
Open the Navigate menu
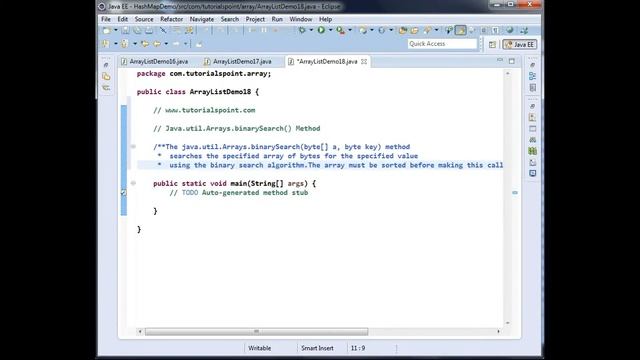(202, 19)
